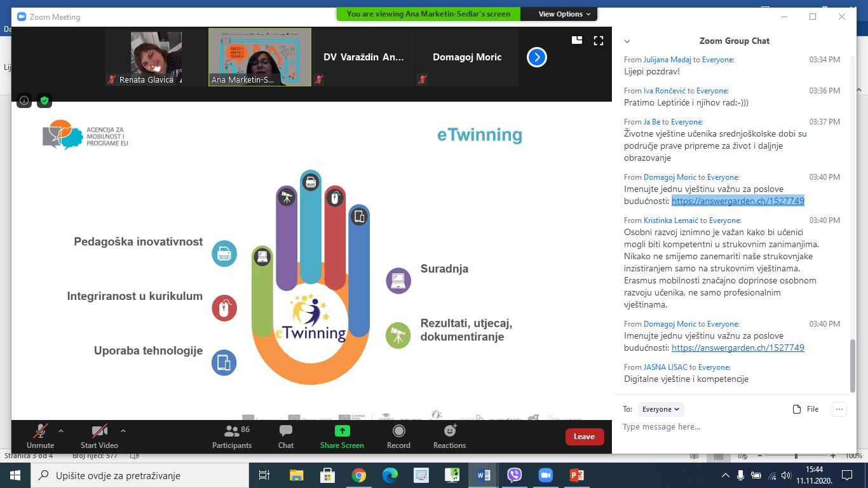Select Ana Marketin-Sedlar's video thumbnail
The width and height of the screenshot is (868, 488).
[260, 57]
